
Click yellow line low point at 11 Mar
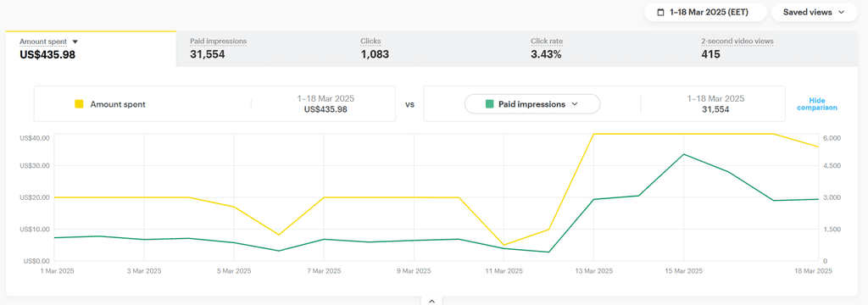pos(504,245)
